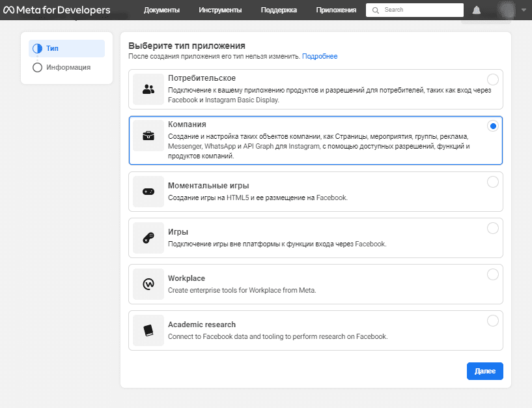Open the Приложения menu
This screenshot has height=408, width=532.
point(336,10)
